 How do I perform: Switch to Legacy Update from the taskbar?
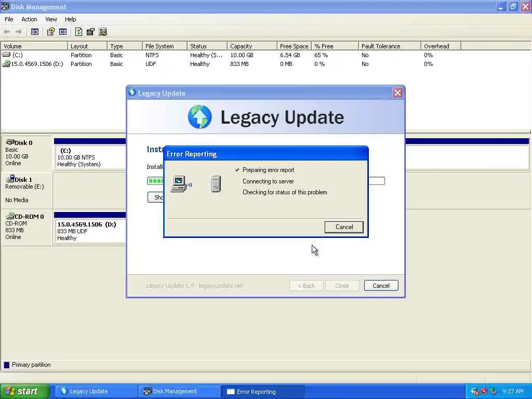pos(95,392)
